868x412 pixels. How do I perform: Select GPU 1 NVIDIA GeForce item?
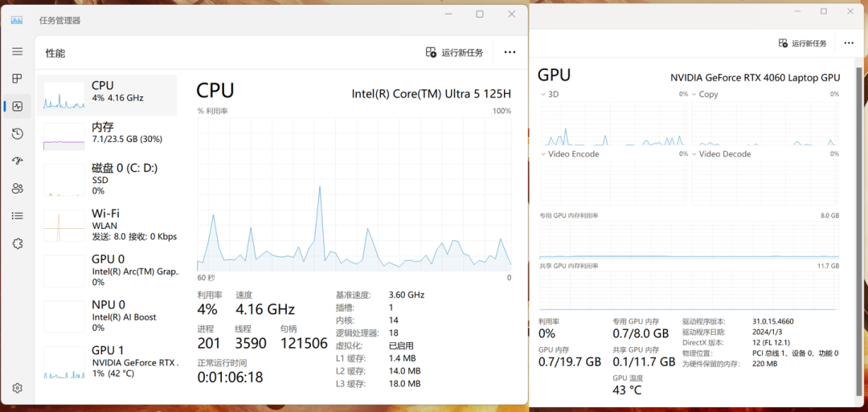[x=107, y=362]
